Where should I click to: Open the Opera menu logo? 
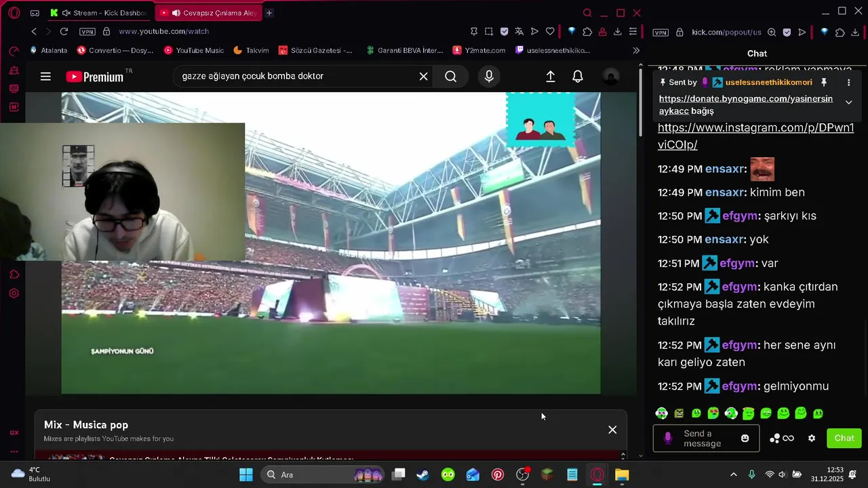(x=14, y=13)
